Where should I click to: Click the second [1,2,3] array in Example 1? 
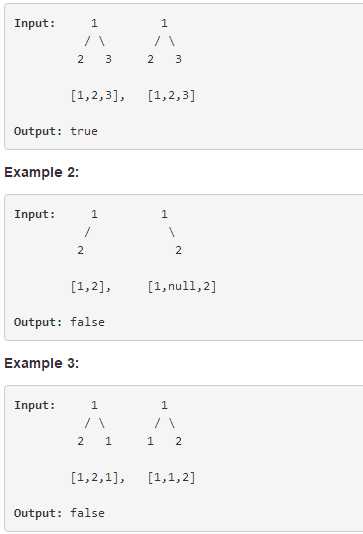pos(171,95)
